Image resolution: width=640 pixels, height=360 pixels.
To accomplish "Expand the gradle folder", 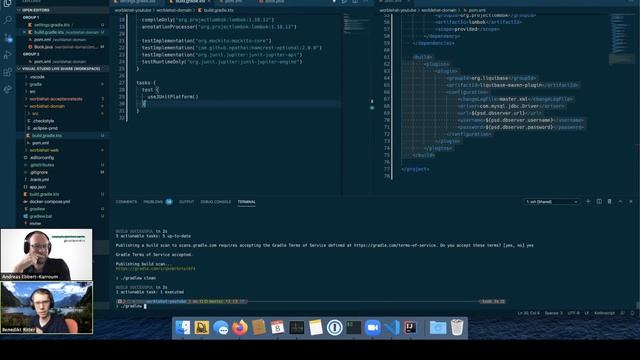I will (36, 84).
